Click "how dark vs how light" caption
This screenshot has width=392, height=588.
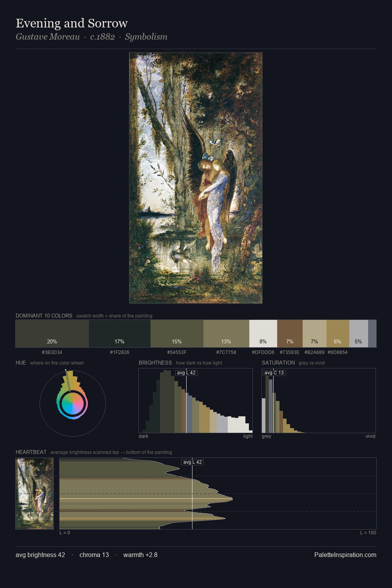[199, 363]
